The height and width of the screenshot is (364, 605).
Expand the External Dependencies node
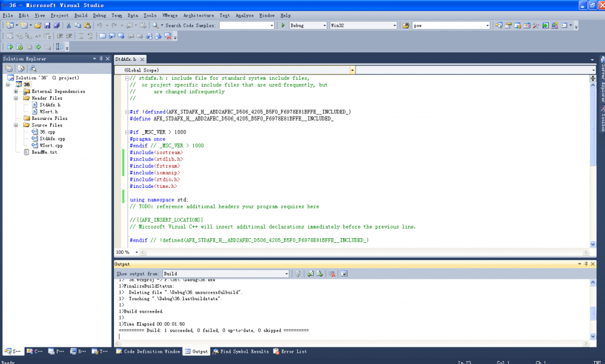coord(16,91)
